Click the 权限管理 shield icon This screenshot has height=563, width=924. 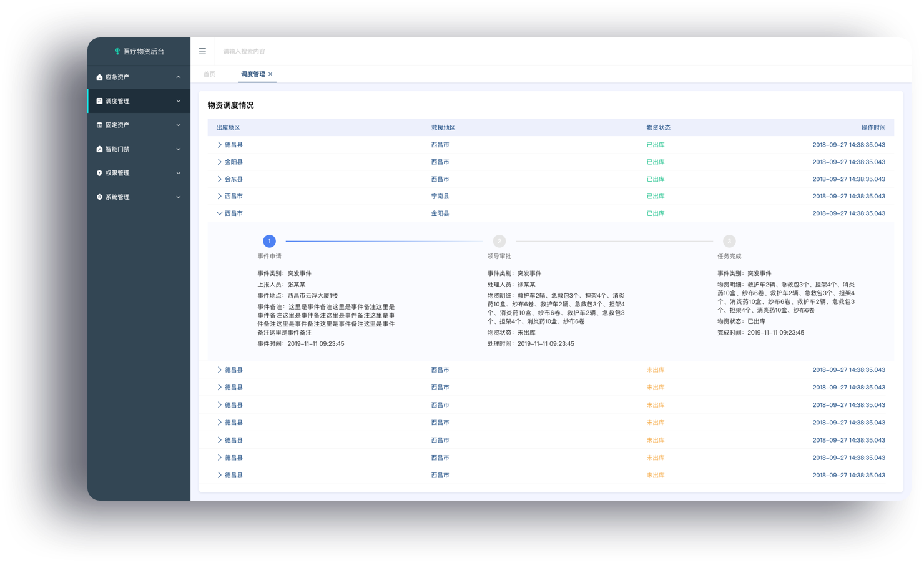point(99,173)
